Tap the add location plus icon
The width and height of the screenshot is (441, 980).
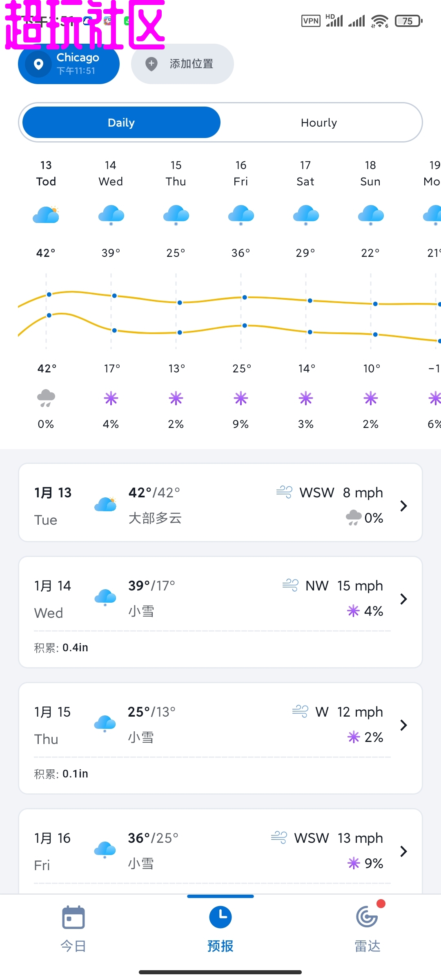click(151, 64)
